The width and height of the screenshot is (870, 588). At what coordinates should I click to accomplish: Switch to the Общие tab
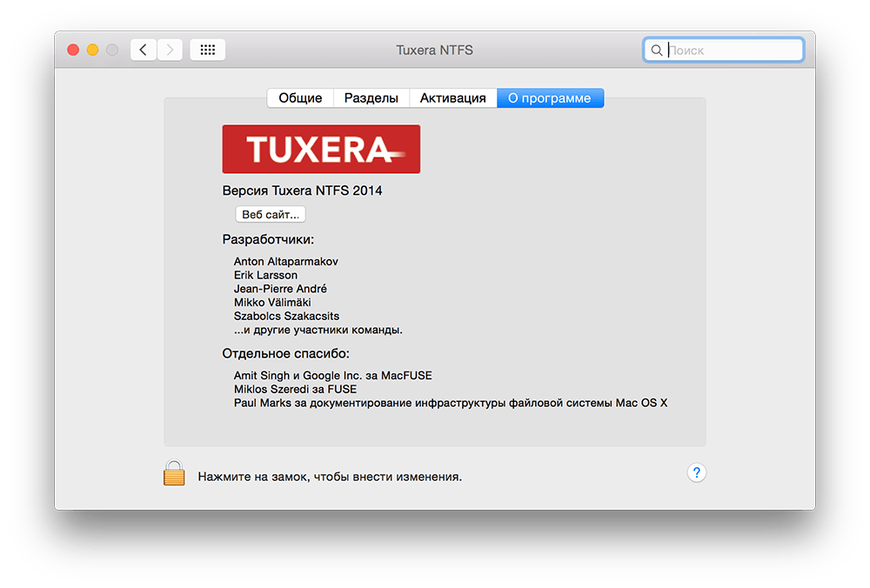coord(300,98)
